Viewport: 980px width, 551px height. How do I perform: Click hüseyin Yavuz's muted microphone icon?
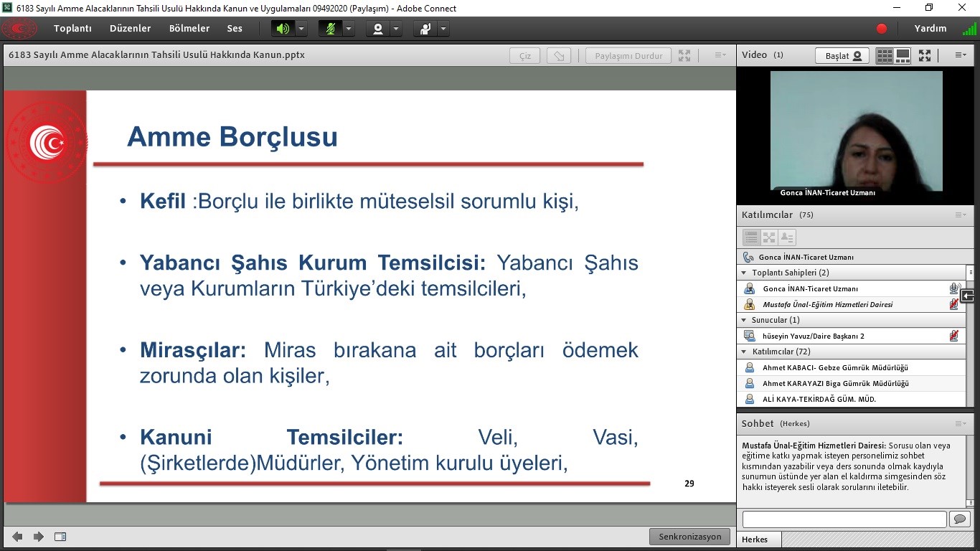954,336
